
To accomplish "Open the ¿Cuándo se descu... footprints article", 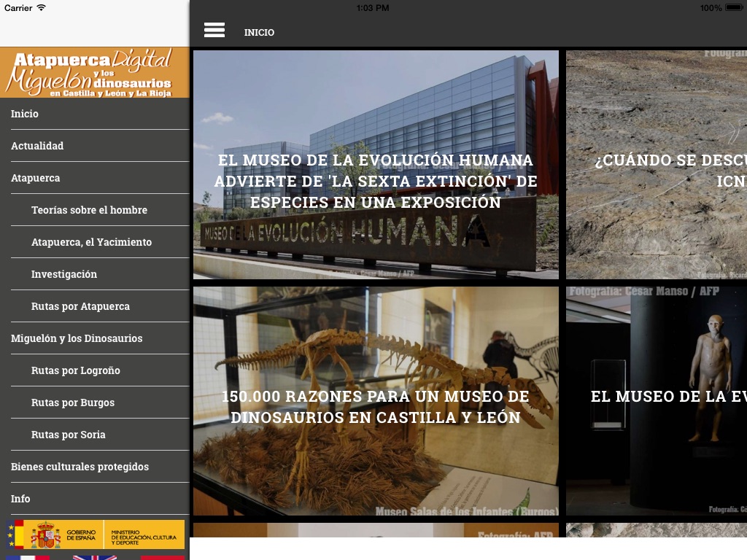I will pos(657,165).
